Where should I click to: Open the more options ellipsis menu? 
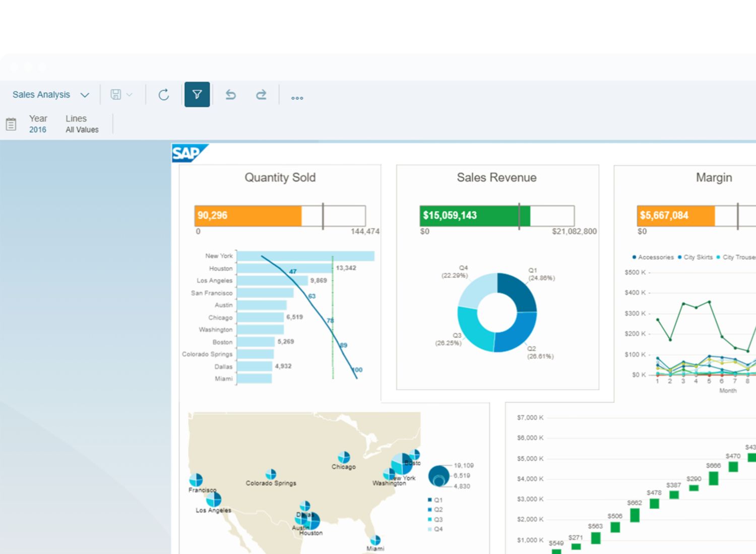(297, 98)
